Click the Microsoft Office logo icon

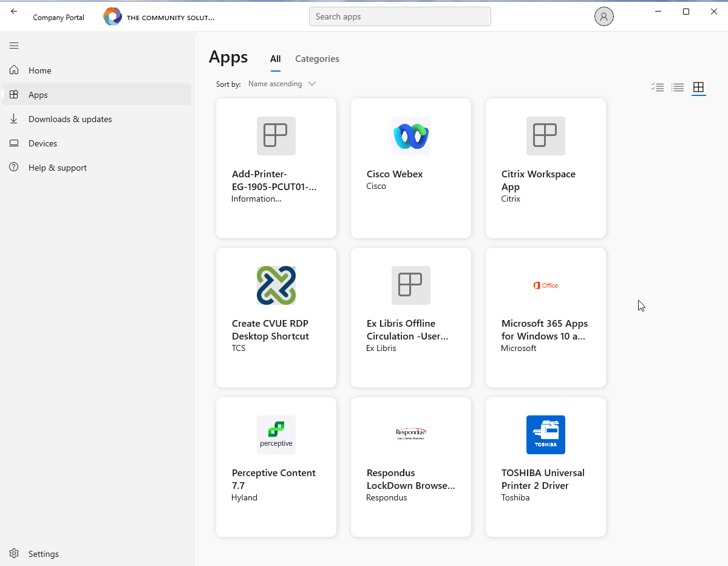[x=545, y=285]
